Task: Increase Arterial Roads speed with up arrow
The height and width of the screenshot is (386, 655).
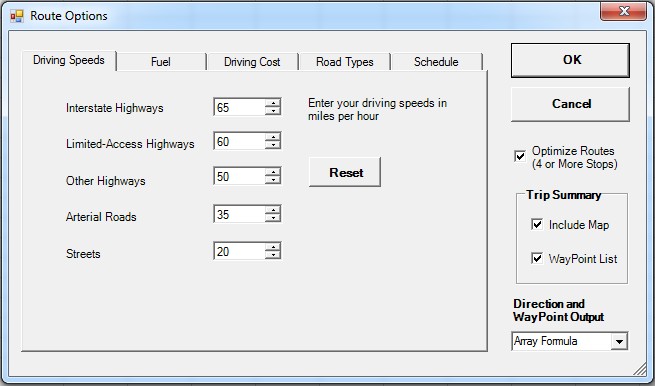Action: pyautogui.click(x=273, y=210)
